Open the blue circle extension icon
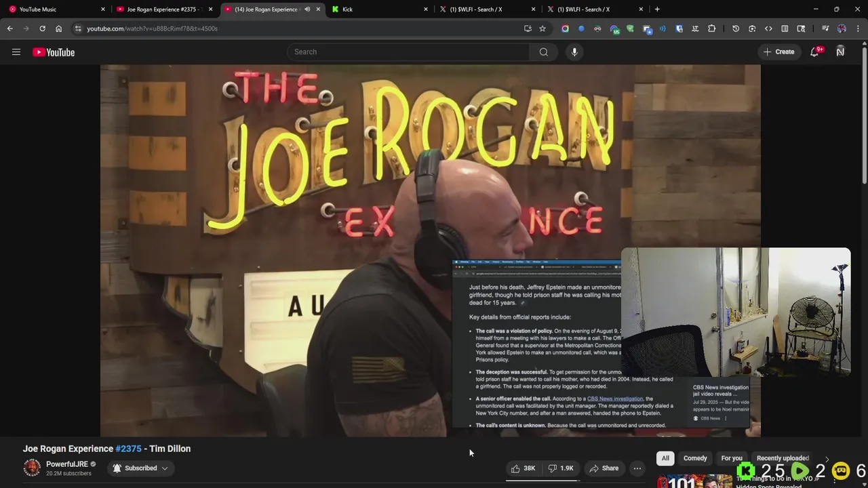The image size is (868, 488). pos(581,28)
